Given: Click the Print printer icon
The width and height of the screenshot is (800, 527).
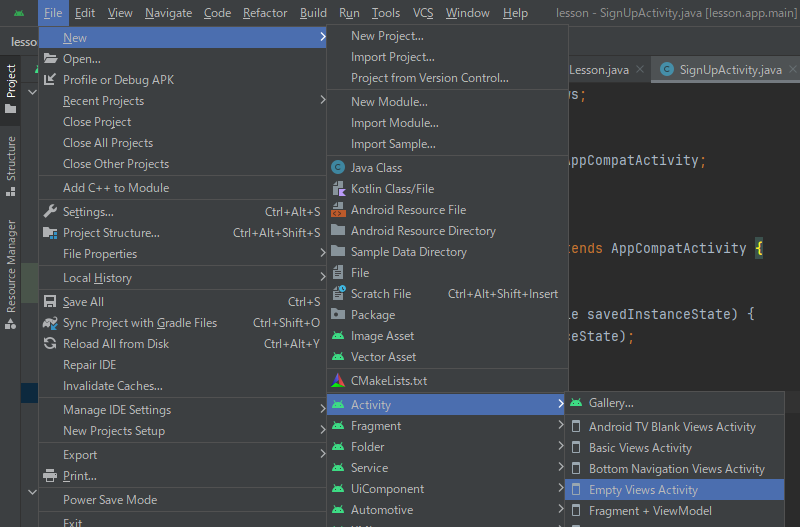Looking at the screenshot, I should [50, 475].
